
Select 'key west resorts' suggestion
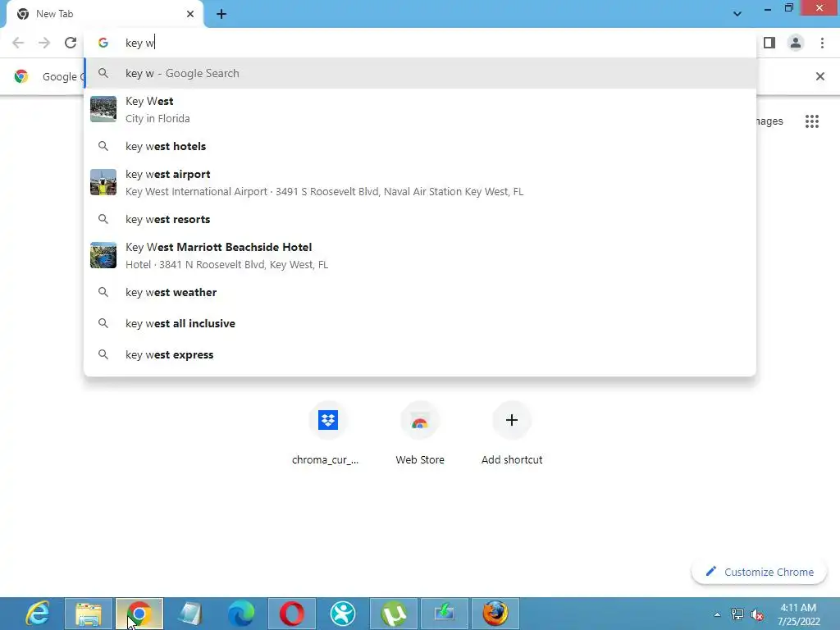click(x=420, y=219)
